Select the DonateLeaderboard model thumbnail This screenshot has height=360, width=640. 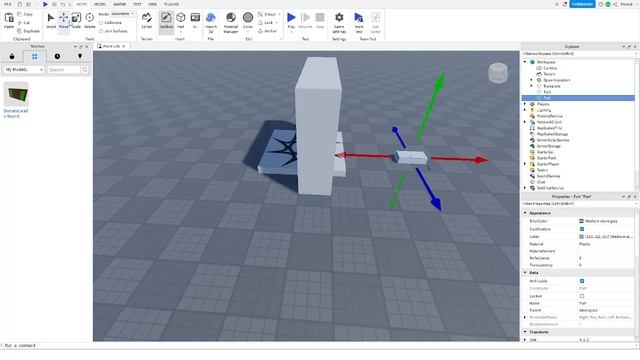(x=16, y=94)
